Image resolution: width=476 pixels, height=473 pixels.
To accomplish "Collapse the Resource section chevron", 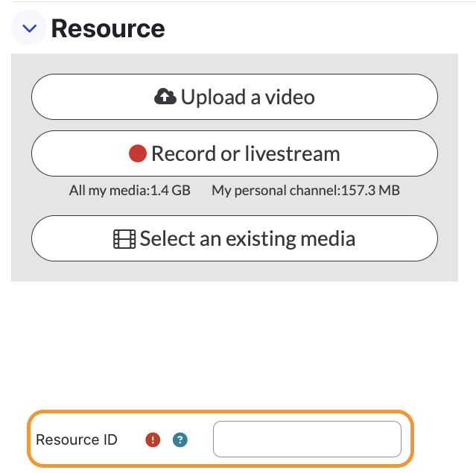I will [x=29, y=28].
